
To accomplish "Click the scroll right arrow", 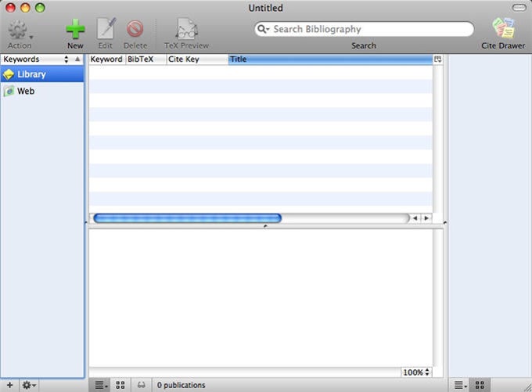I will (426, 218).
